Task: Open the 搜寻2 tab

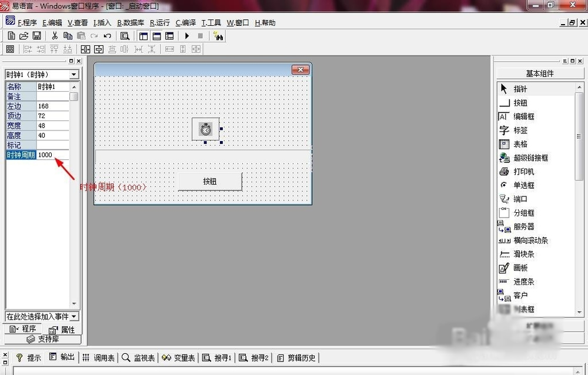Action: coord(254,358)
